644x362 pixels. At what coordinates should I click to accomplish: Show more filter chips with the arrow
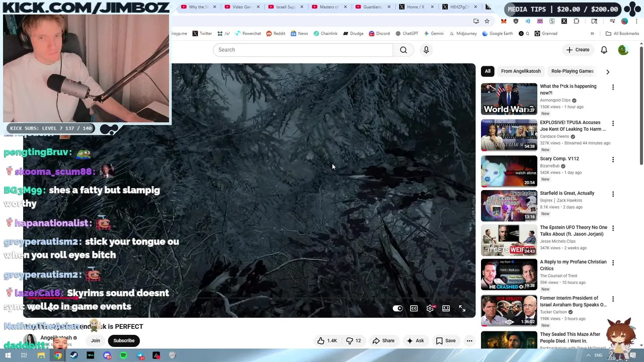pyautogui.click(x=607, y=71)
